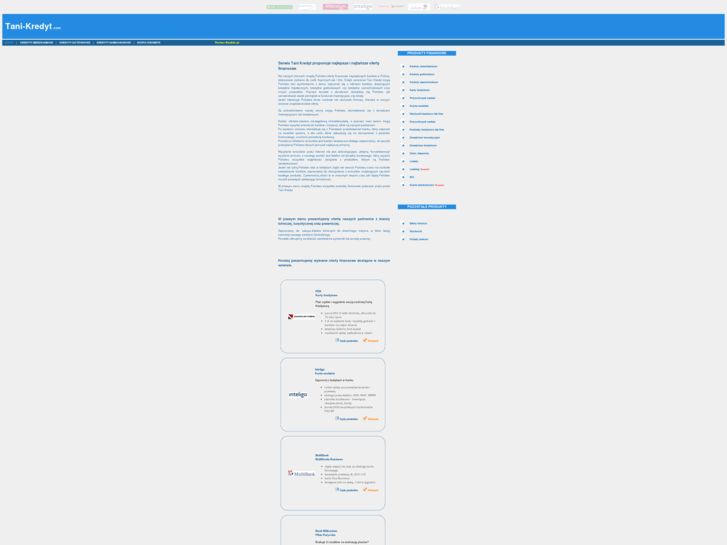727x545 pixels.
Task: Open Kredyty samochodowe in sidebar list
Action: click(x=424, y=82)
